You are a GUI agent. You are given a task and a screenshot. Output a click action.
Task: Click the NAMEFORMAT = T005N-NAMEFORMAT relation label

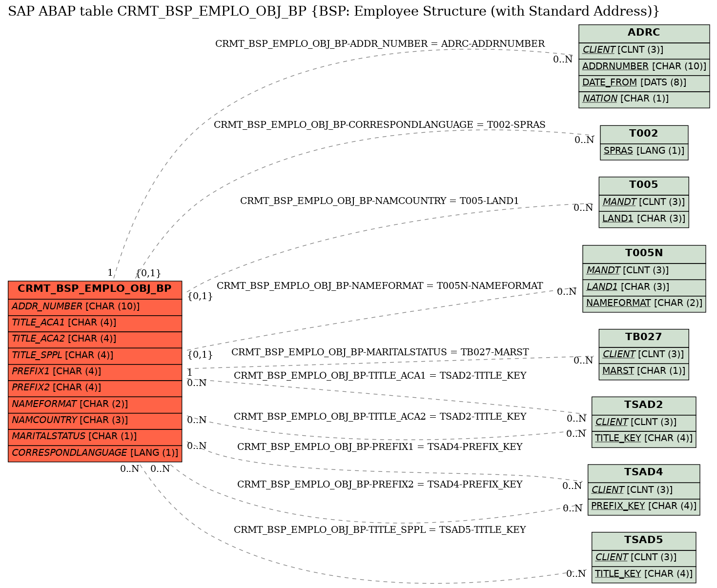pyautogui.click(x=380, y=286)
